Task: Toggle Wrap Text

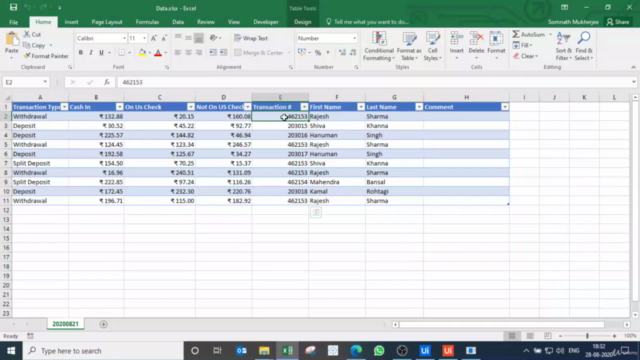Action: pos(251,38)
